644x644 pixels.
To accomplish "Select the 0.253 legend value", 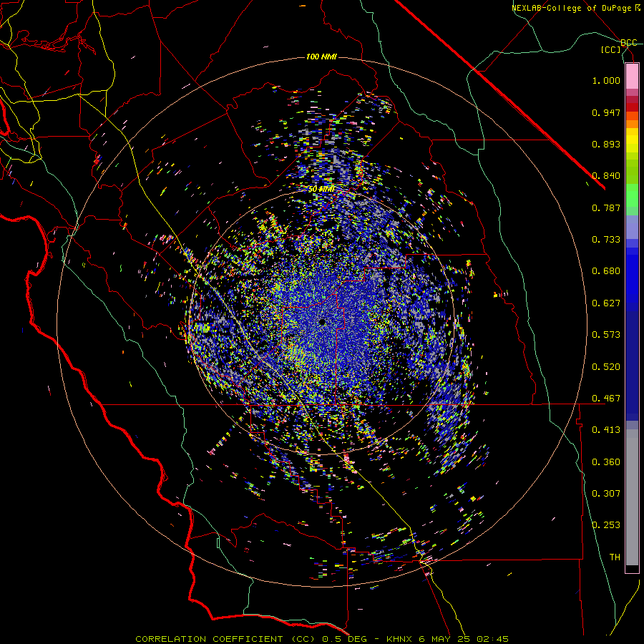I will (606, 525).
